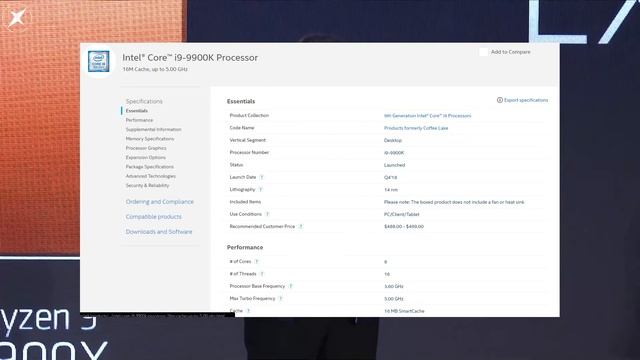Click the '5.00 GHz' max turbo value
Screen dimensions: 640x360
point(393,299)
